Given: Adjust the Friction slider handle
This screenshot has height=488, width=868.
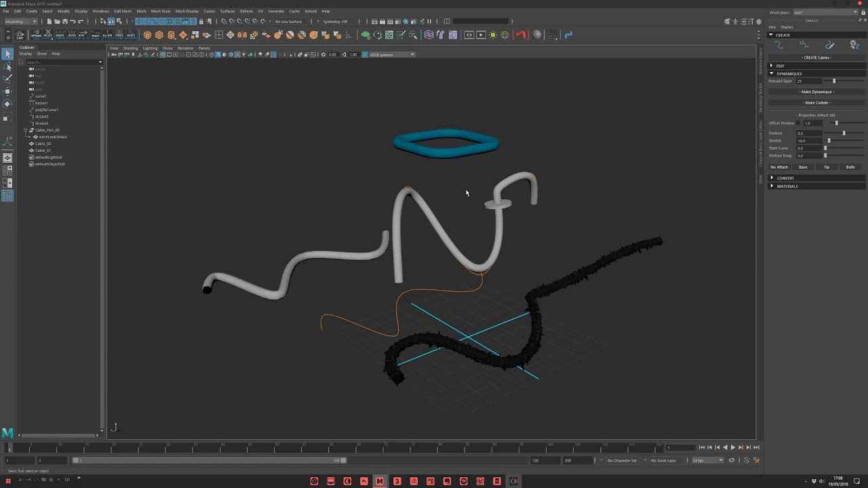Looking at the screenshot, I should (x=844, y=134).
